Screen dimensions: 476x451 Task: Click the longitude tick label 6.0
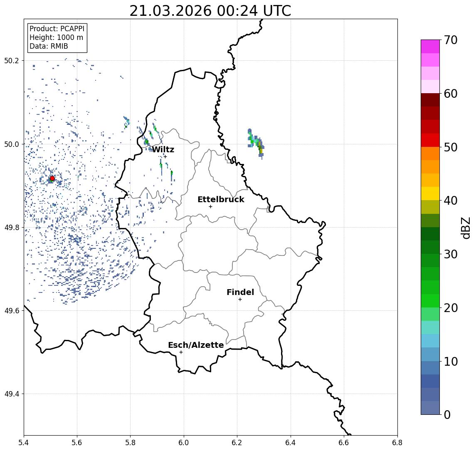pyautogui.click(x=184, y=443)
